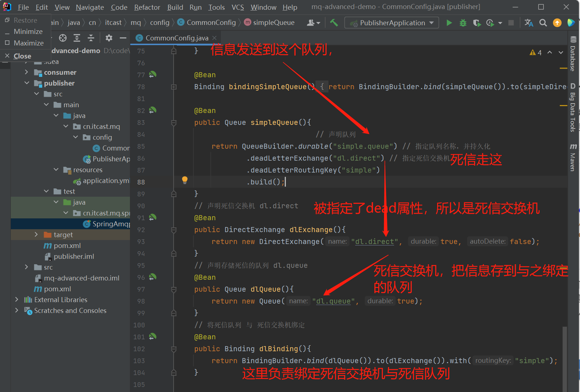
Task: Select publisher.iml file in tree
Action: 69,256
